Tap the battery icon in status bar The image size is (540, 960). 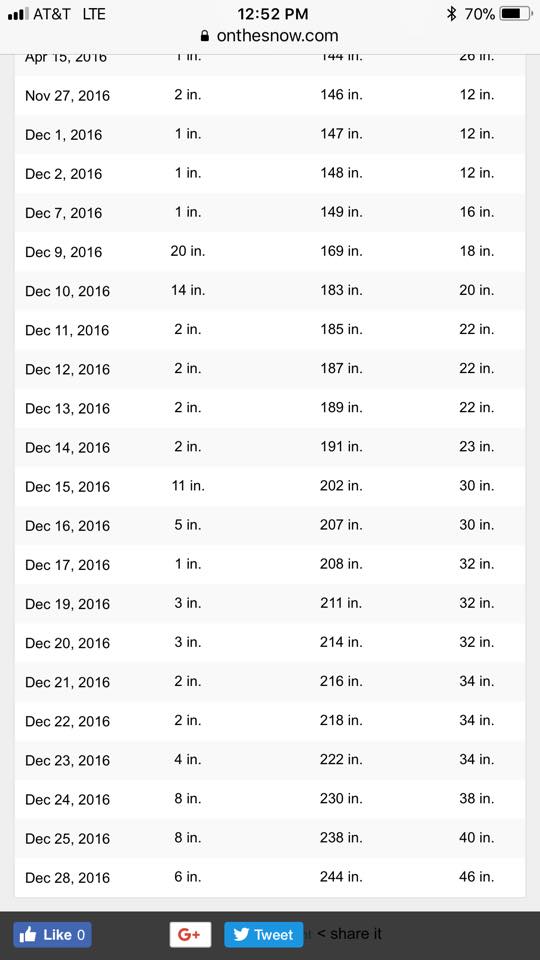click(x=515, y=13)
